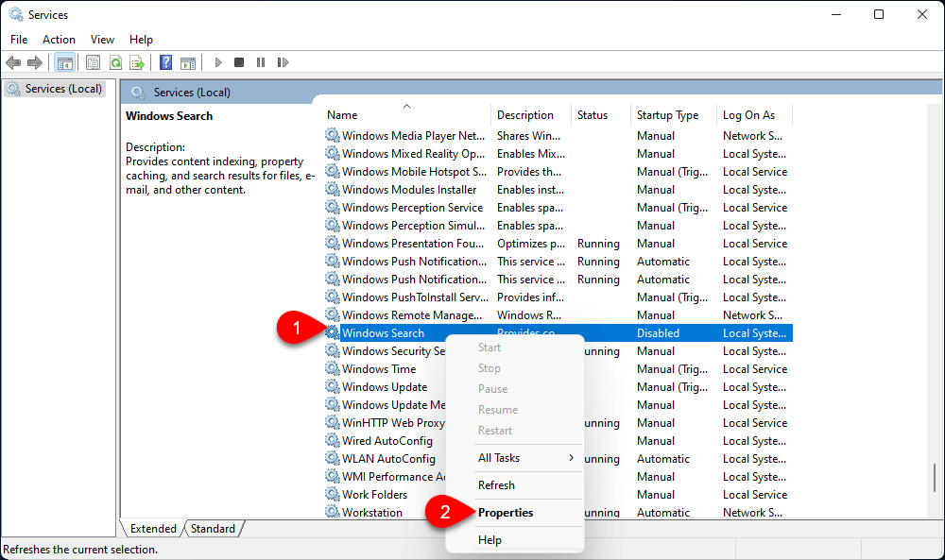Click the Start Service play icon in the toolbar
The width and height of the screenshot is (945, 560).
(x=218, y=62)
